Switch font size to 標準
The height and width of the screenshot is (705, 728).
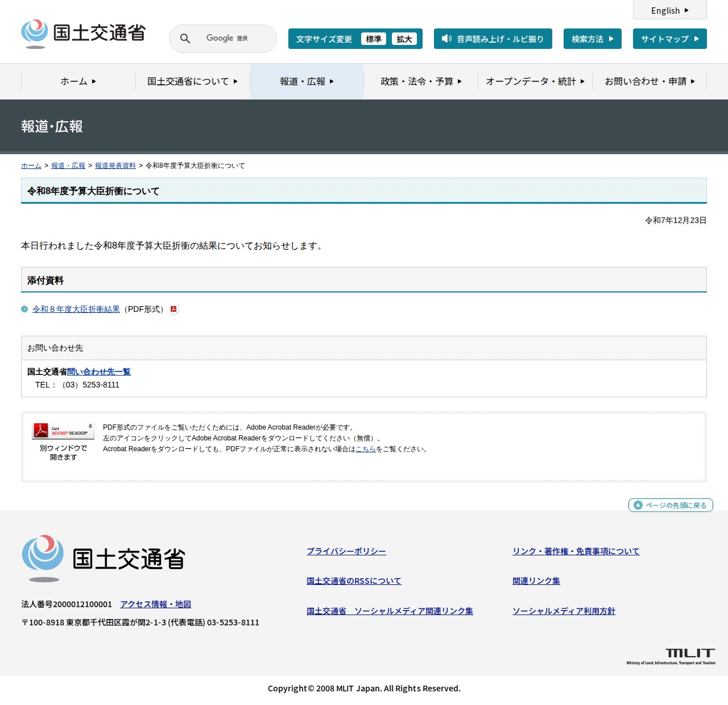pyautogui.click(x=374, y=39)
